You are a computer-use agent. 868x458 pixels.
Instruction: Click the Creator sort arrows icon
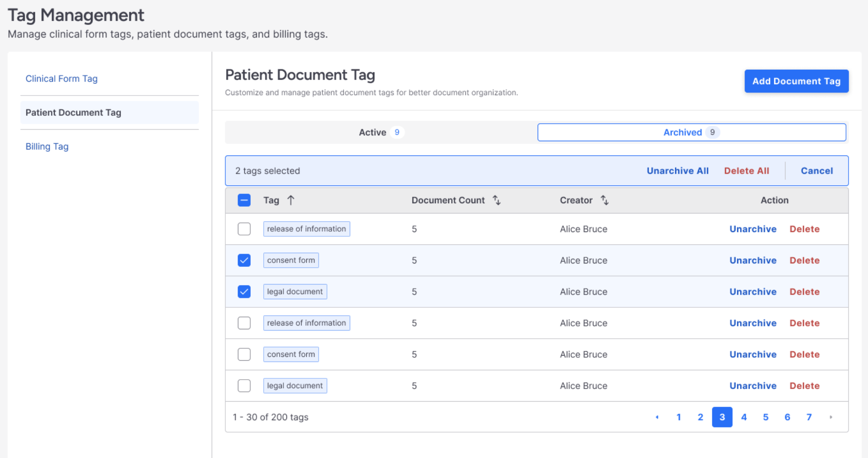pyautogui.click(x=605, y=200)
